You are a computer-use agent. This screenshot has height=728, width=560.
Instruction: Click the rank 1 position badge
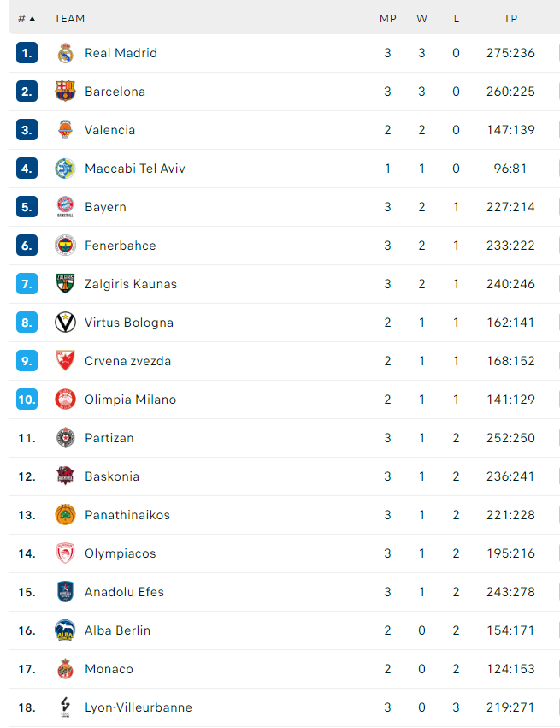point(27,53)
